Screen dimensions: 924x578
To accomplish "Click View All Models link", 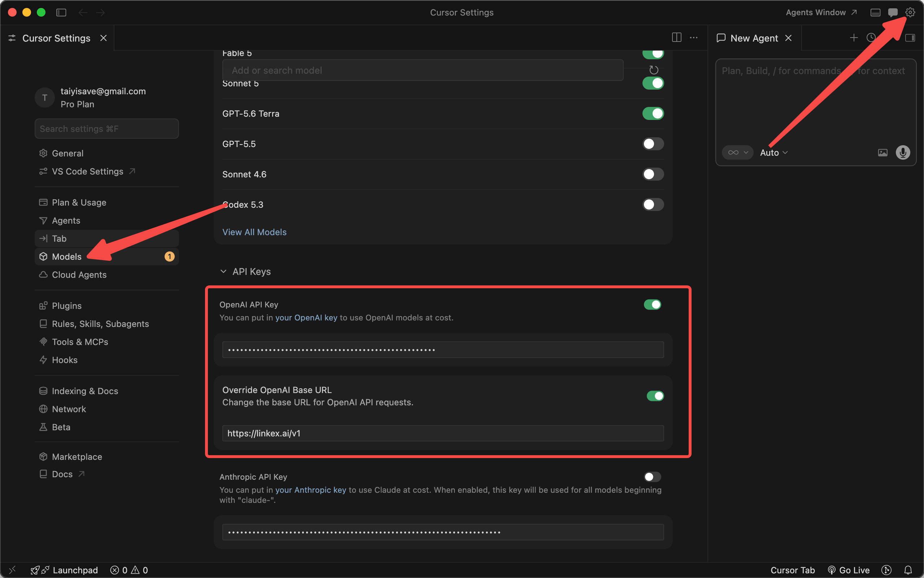I will coord(254,232).
